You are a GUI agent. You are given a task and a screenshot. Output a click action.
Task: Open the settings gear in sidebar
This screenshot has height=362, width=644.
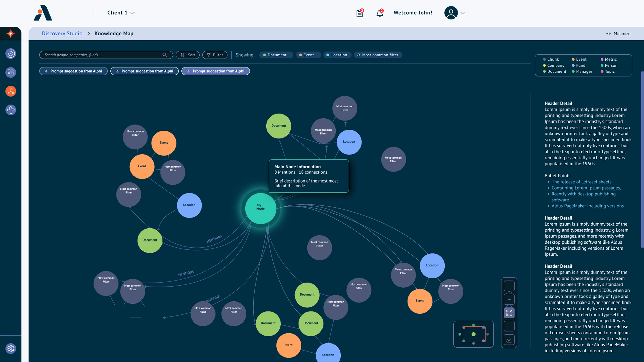pyautogui.click(x=11, y=349)
